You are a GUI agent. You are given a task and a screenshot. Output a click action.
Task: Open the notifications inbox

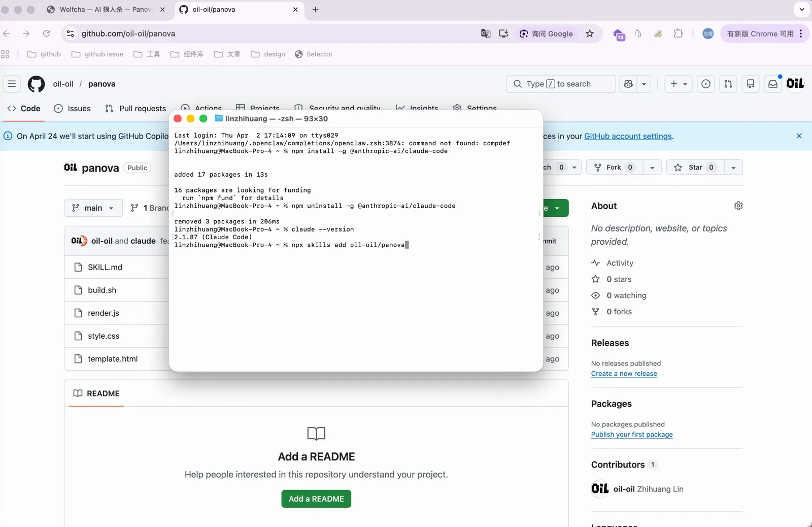[x=773, y=84]
